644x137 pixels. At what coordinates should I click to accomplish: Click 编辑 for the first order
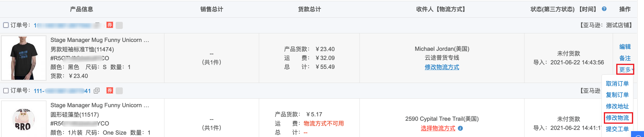(625, 47)
